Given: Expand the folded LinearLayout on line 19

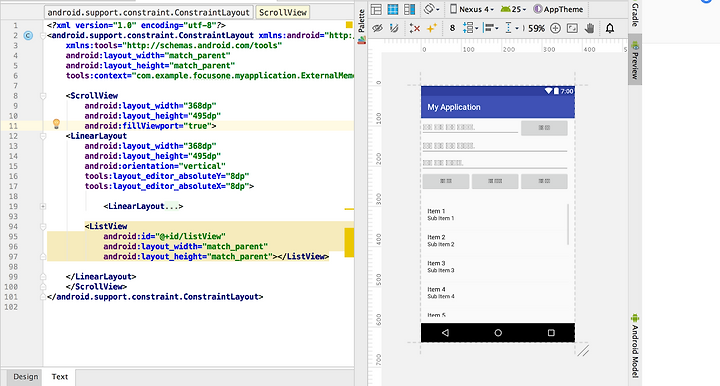Looking at the screenshot, I should (x=43, y=207).
